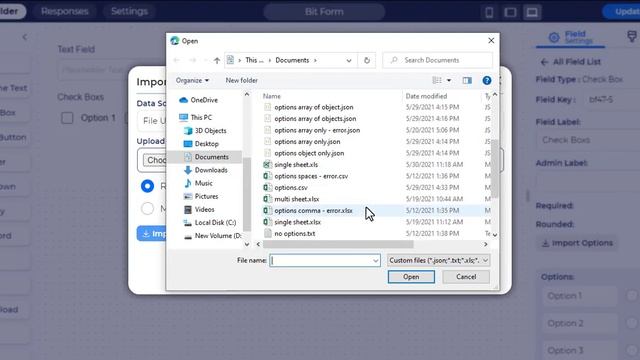Select This PC in navigation pane
This screenshot has width=640, height=360.
point(196,118)
